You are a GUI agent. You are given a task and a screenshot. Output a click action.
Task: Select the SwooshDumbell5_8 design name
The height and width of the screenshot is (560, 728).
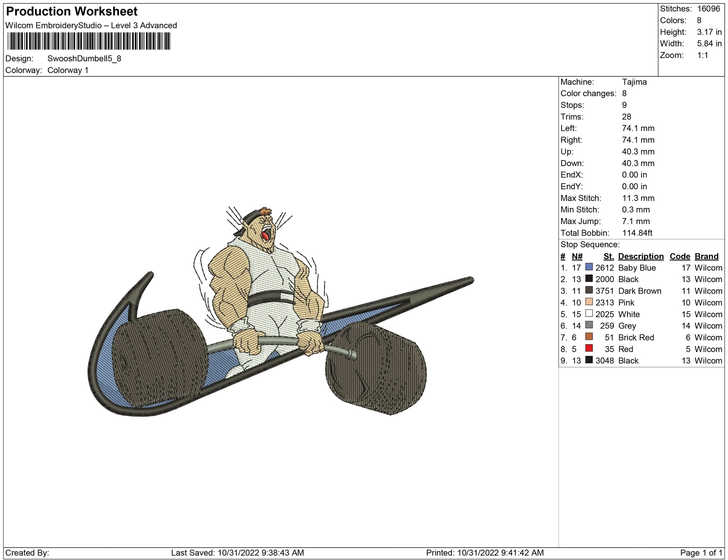click(84, 59)
